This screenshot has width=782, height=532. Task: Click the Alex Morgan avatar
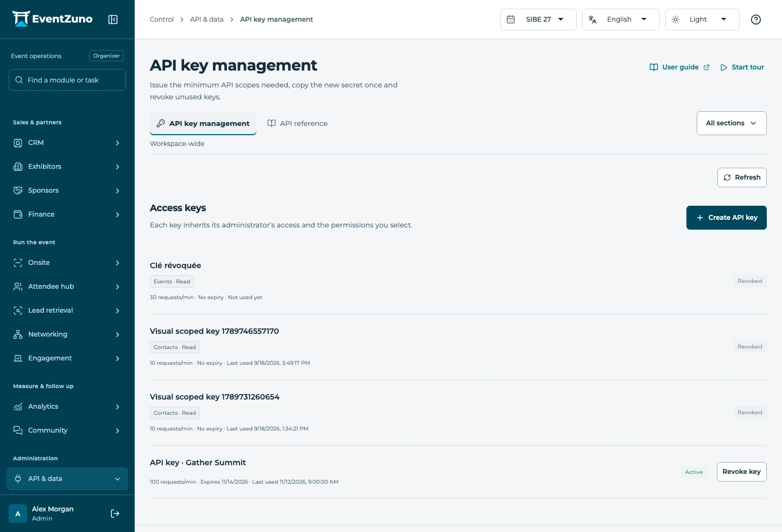click(x=18, y=514)
